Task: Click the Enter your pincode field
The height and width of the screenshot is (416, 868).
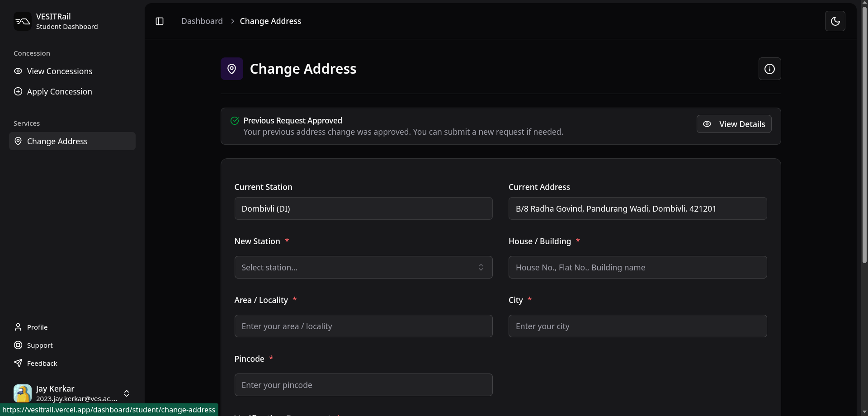Action: pos(363,385)
